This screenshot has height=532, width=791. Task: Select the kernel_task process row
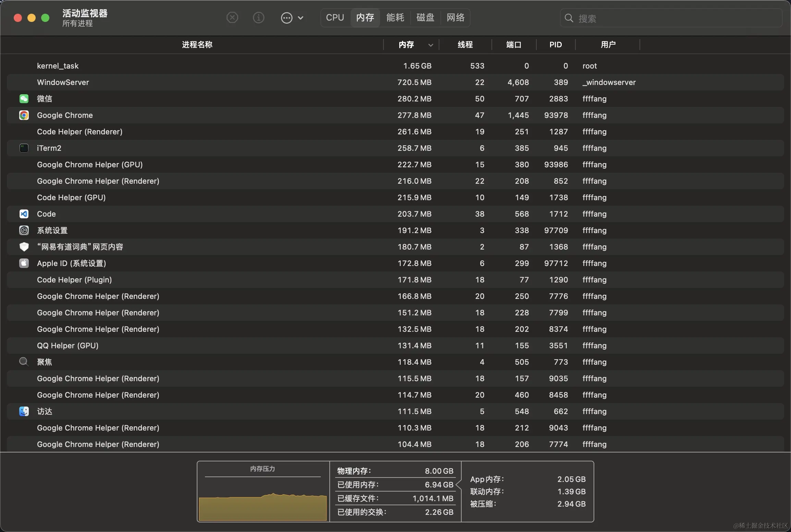[x=395, y=66]
